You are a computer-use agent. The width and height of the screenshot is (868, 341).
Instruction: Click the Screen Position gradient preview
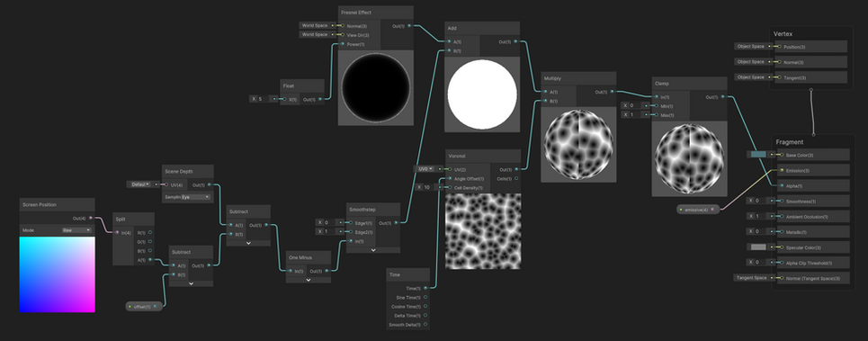coord(57,274)
